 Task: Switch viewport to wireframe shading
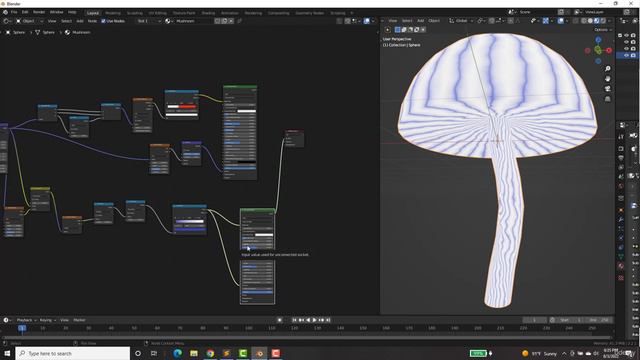click(584, 20)
